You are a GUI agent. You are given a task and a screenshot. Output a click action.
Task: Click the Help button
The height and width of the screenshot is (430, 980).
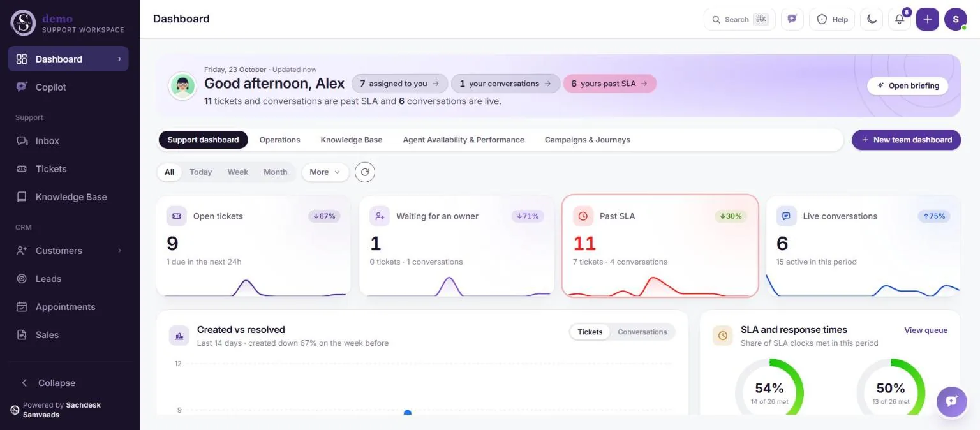coord(832,19)
